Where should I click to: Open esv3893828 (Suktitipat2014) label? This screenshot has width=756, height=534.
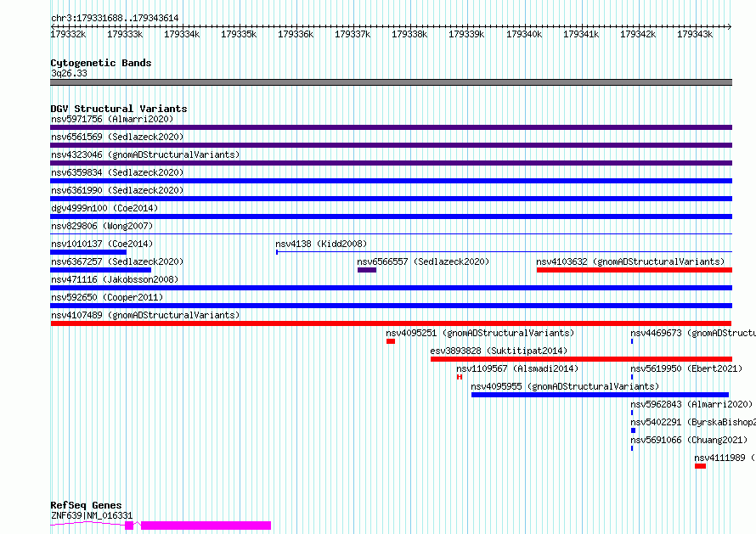[499, 351]
